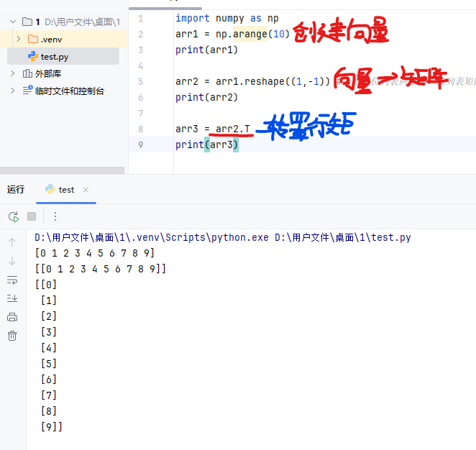
Task: Toggle soft-wrap in the console
Action: [12, 280]
